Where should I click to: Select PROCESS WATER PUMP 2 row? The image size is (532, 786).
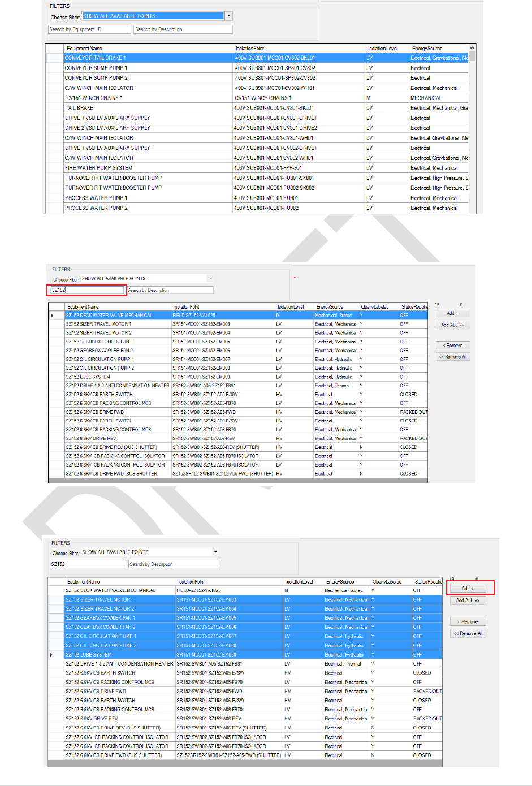click(257, 208)
